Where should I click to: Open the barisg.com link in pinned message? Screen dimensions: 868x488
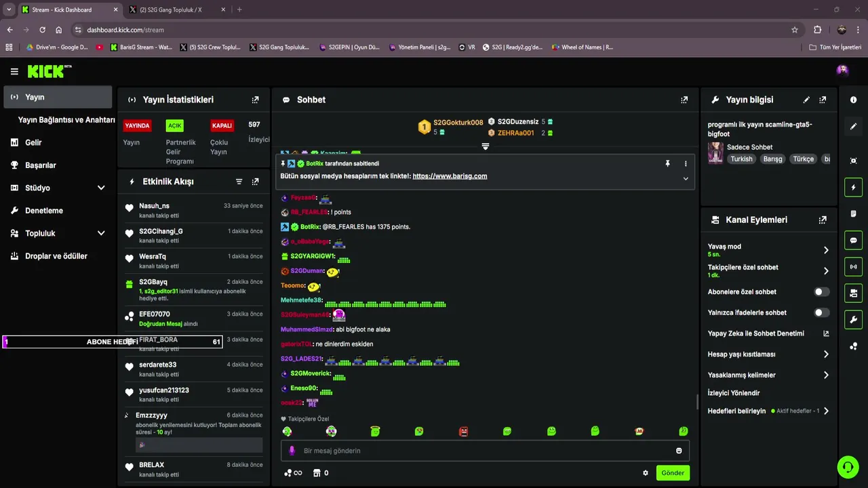coord(450,176)
